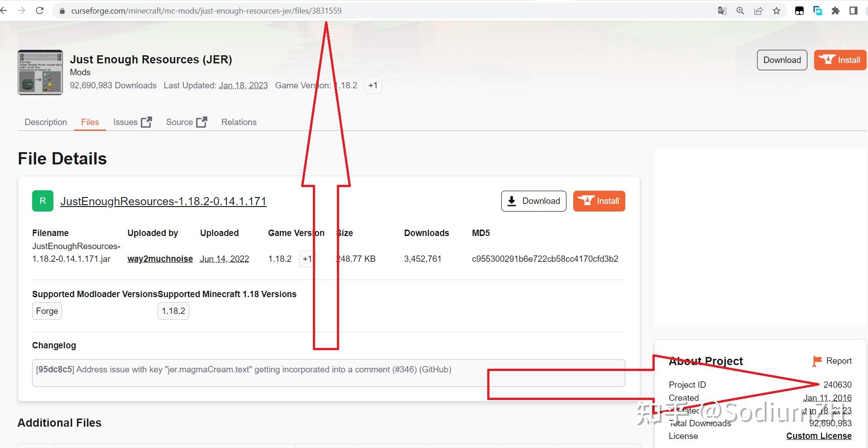The width and height of the screenshot is (868, 448).
Task: Click the Forge modloader tag
Action: (47, 311)
